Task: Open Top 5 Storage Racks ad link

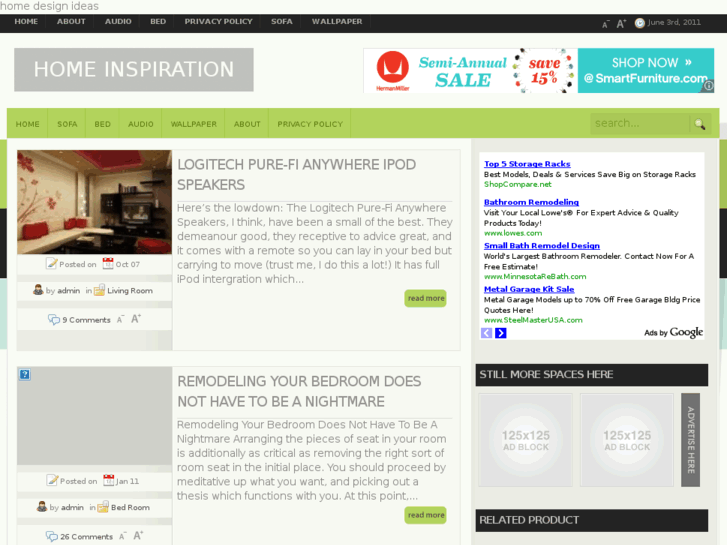Action: (527, 164)
